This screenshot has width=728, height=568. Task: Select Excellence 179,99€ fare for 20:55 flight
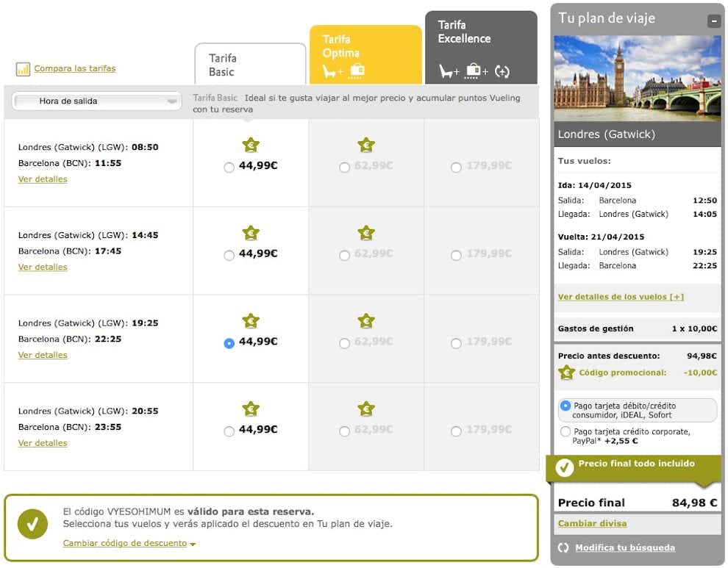tap(456, 431)
